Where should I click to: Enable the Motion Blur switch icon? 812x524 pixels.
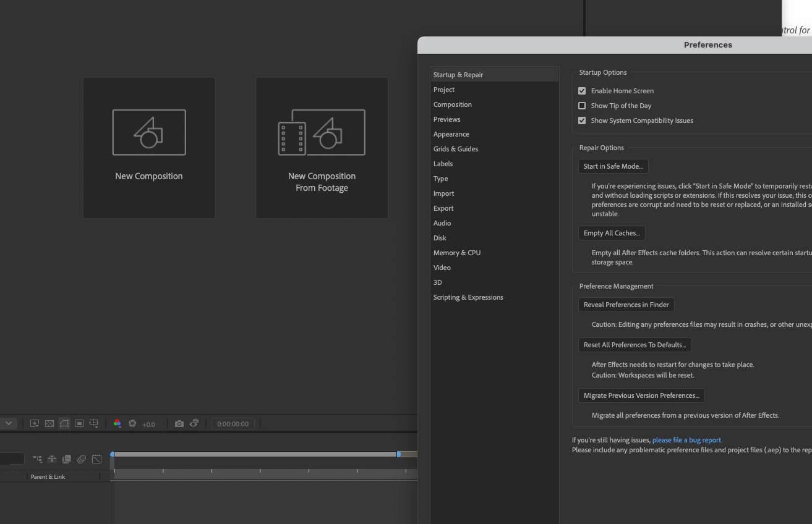(x=82, y=458)
